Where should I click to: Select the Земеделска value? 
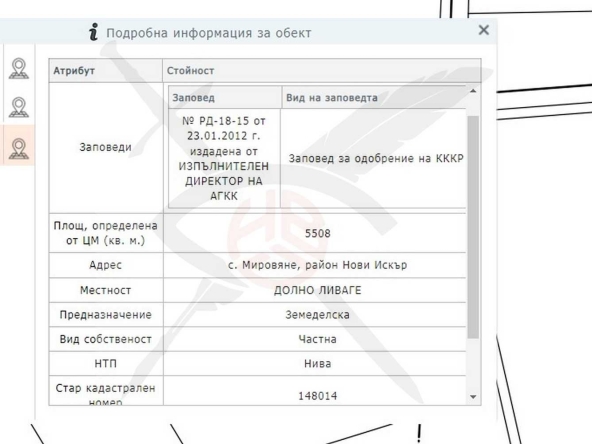coord(318,315)
